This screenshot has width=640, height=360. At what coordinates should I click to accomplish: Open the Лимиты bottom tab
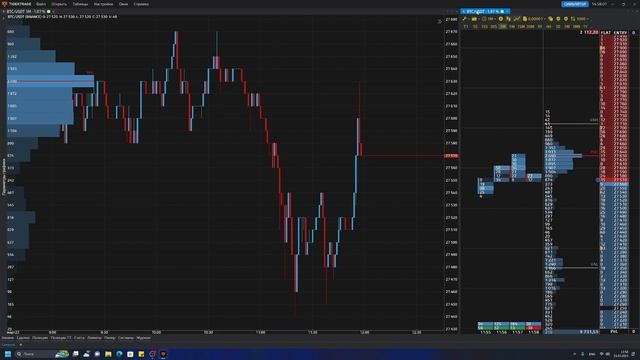94,338
